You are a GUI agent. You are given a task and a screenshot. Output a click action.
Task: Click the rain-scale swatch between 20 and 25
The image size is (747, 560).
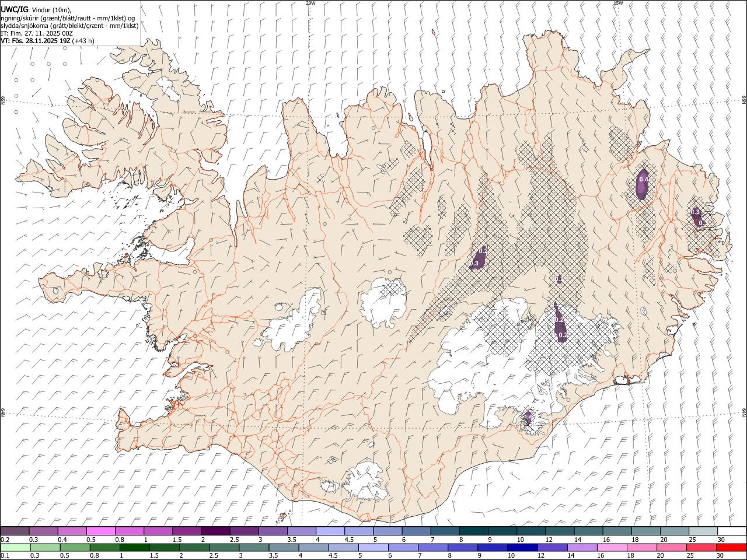[671, 548]
